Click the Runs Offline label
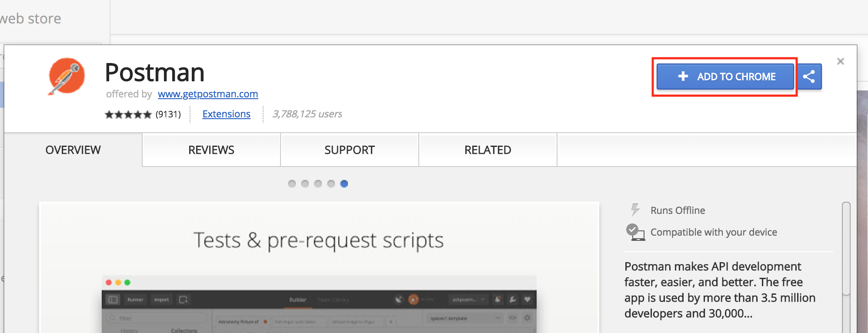 [678, 210]
